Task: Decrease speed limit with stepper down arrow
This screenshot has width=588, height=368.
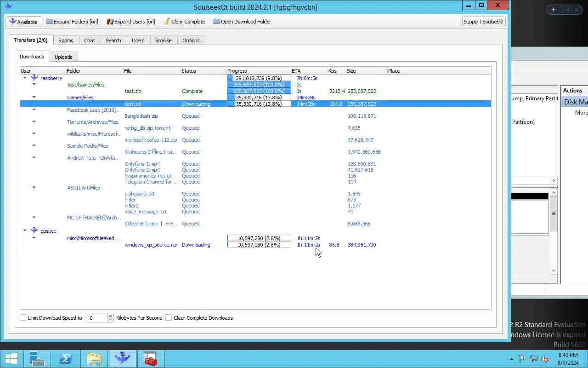Action: pyautogui.click(x=110, y=320)
